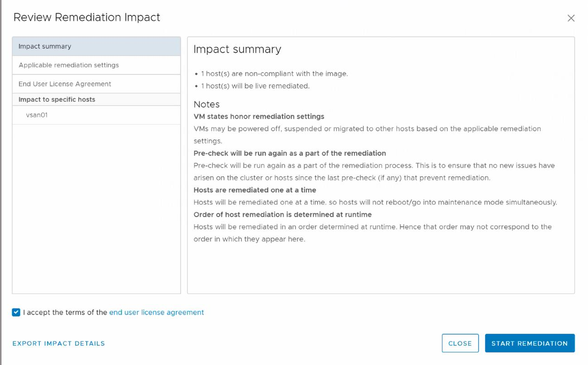588x365 pixels.
Task: Toggle the accept license terms checkbox
Action: point(16,312)
